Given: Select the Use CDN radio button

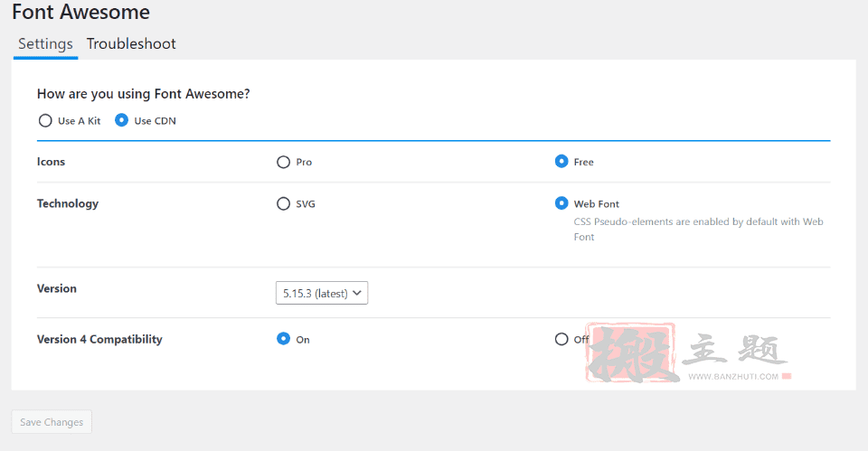Looking at the screenshot, I should pos(121,120).
